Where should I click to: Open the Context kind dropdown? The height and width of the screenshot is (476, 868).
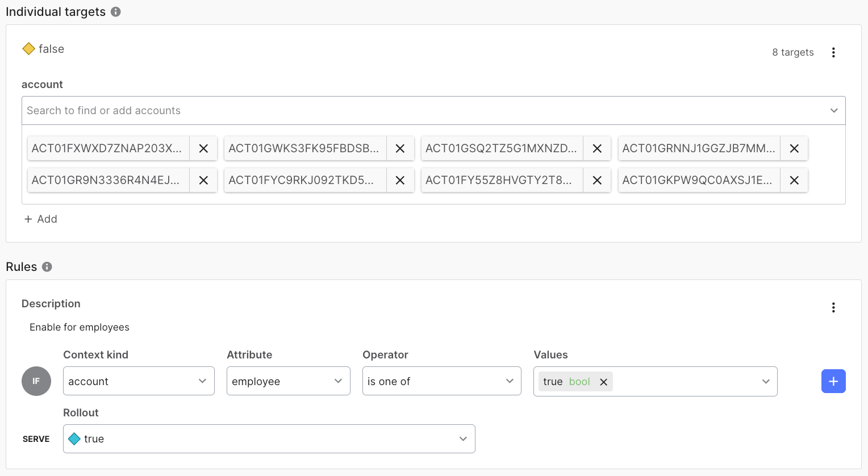[139, 381]
